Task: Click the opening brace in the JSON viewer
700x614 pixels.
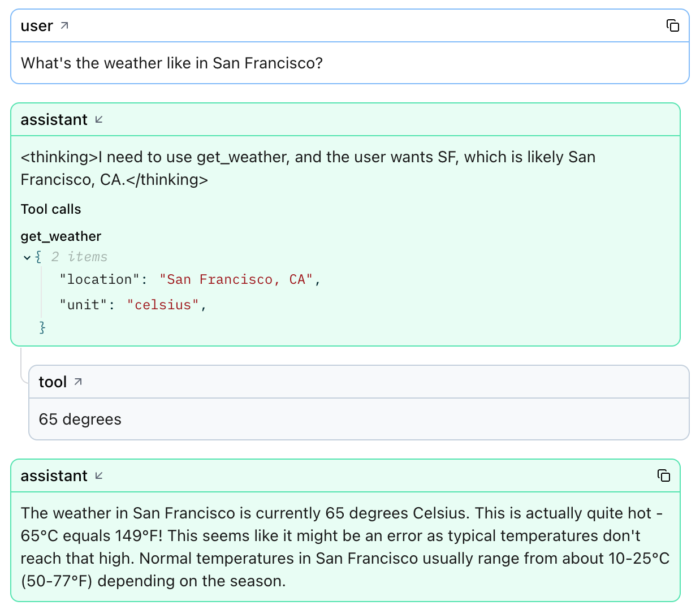Action: (38, 257)
